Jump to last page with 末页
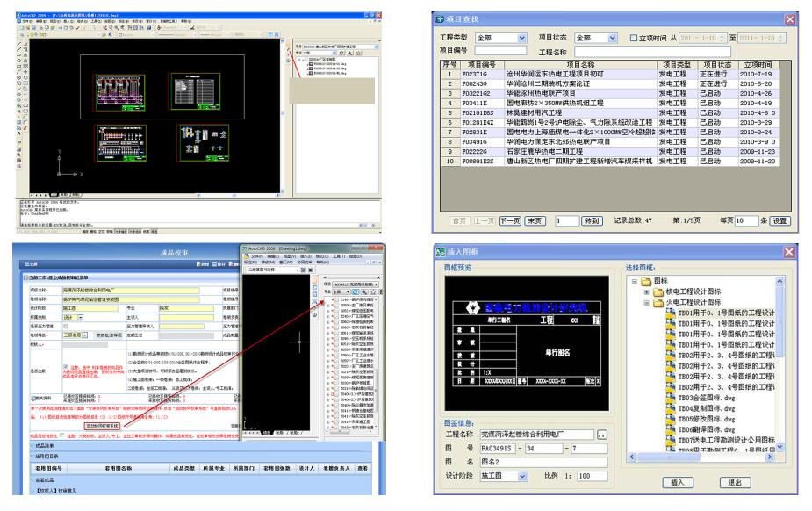The height and width of the screenshot is (511, 812). pos(535,220)
